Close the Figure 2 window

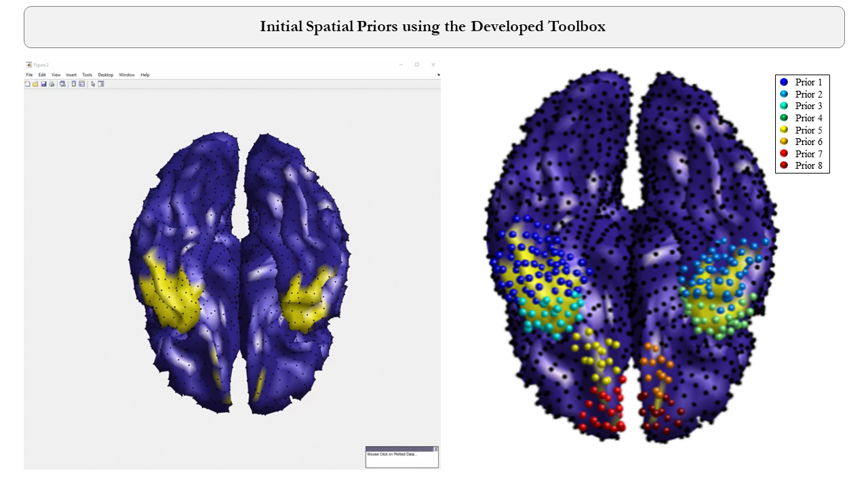pyautogui.click(x=433, y=64)
